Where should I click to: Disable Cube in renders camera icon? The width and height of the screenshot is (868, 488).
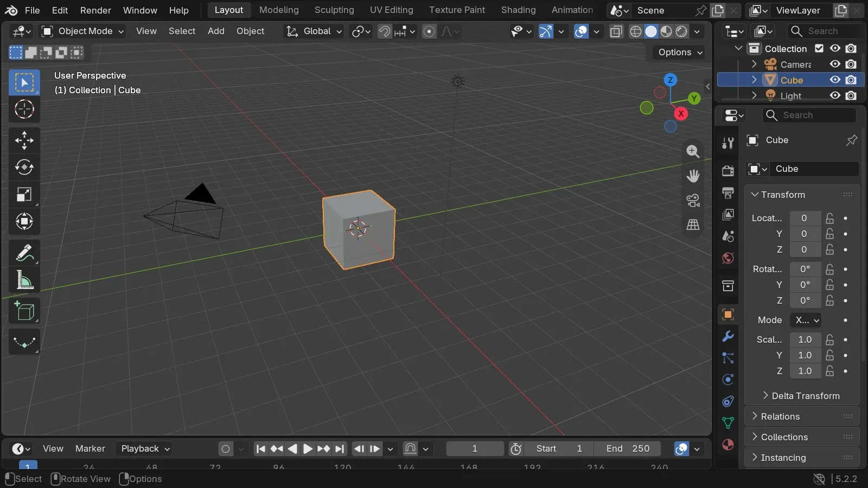[851, 80]
